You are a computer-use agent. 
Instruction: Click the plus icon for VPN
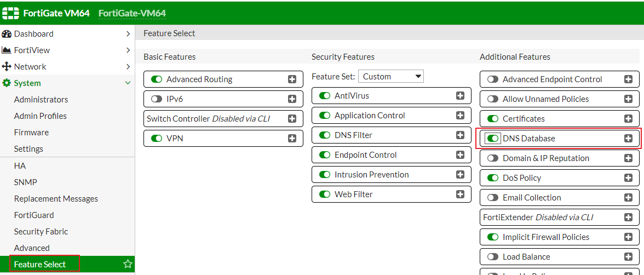pos(292,139)
